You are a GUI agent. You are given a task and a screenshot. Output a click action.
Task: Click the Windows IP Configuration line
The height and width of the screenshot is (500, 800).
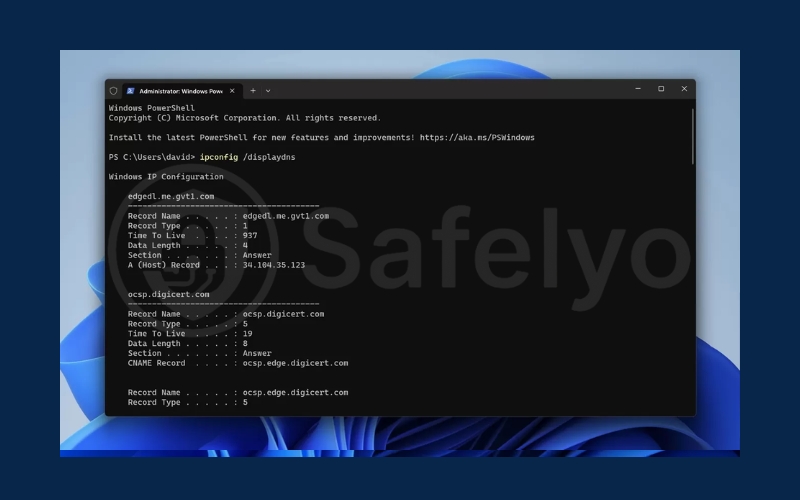166,177
